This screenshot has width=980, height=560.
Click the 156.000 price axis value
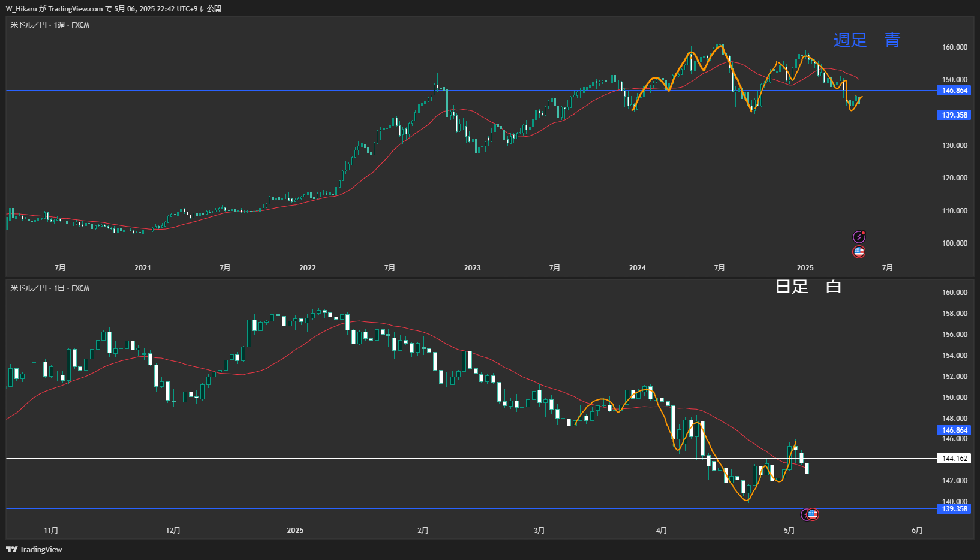(955, 335)
